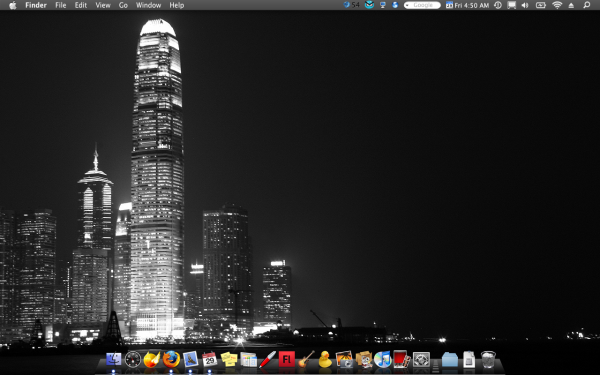Open the Mail eagle stamp icon
This screenshot has height=375, width=600.
pos(191,359)
